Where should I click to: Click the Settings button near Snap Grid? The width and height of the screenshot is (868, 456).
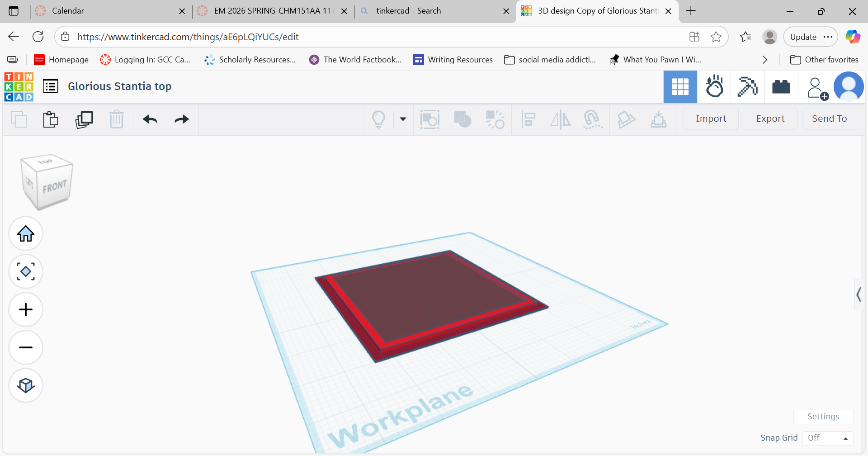tap(823, 417)
